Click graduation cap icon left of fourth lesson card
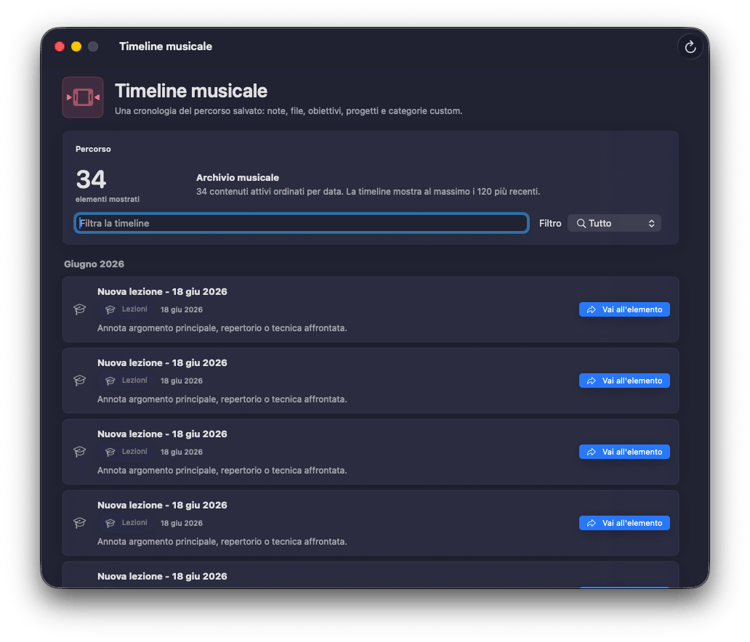Screen dimensions: 750x642 [x=79, y=523]
